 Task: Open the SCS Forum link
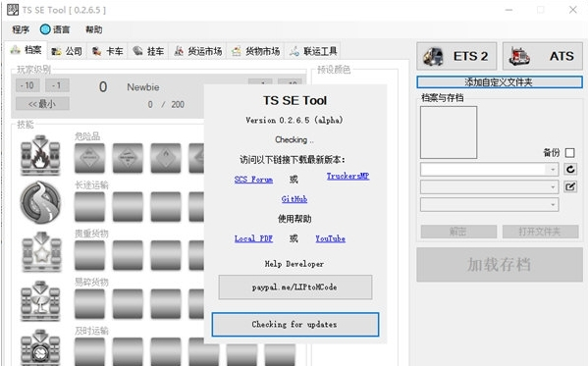[x=253, y=180]
